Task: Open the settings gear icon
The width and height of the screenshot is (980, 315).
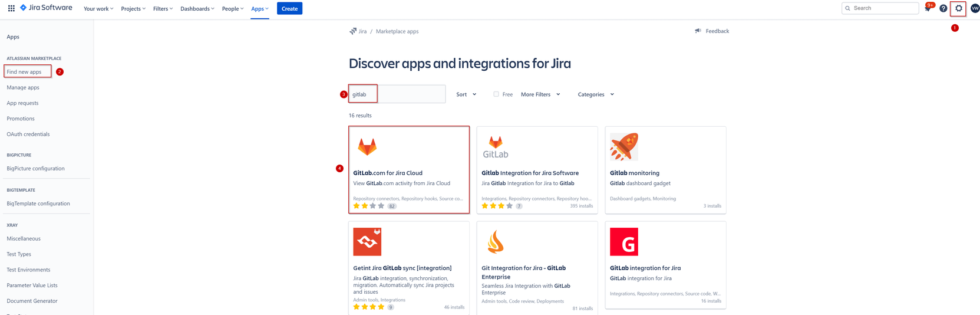Action: [959, 8]
